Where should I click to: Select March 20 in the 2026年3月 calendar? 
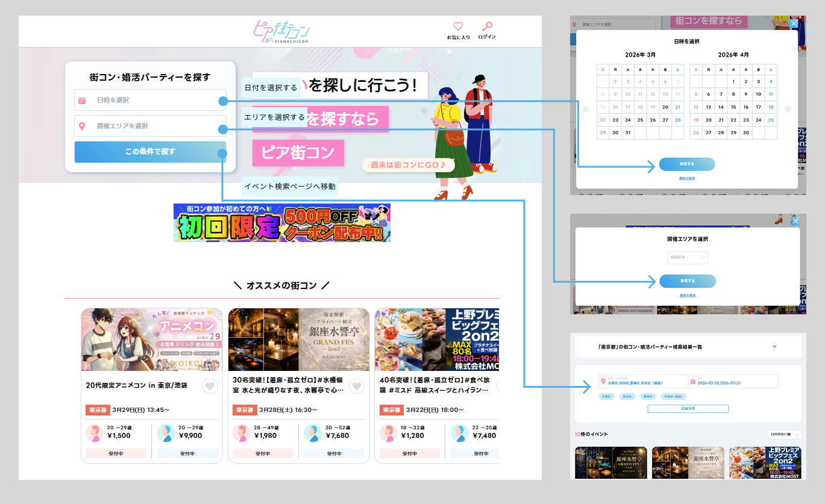click(665, 107)
